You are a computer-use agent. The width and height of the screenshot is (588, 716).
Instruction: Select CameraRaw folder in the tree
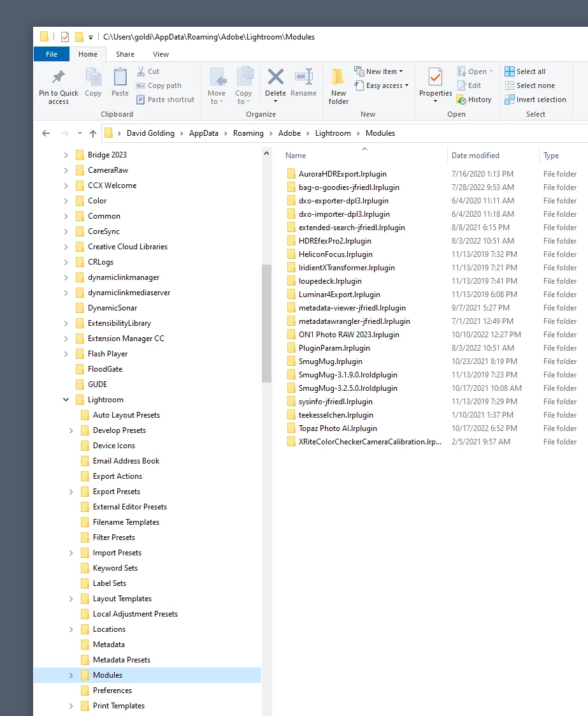(108, 170)
